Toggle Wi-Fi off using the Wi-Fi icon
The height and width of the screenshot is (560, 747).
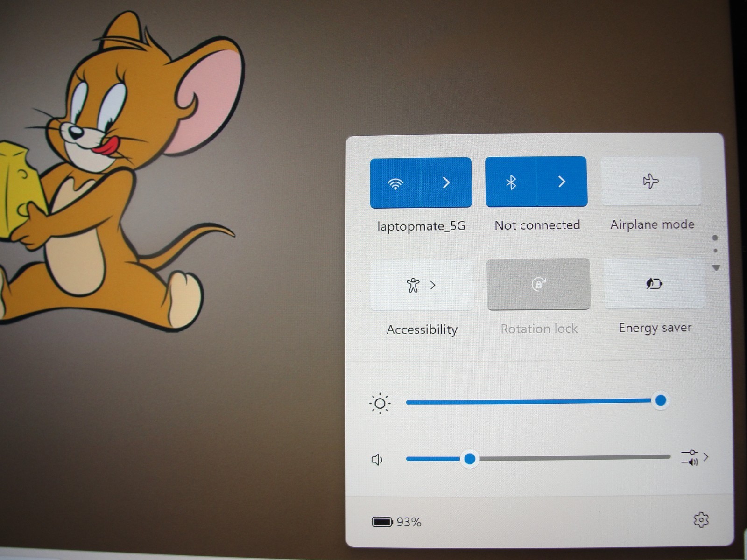pyautogui.click(x=395, y=183)
